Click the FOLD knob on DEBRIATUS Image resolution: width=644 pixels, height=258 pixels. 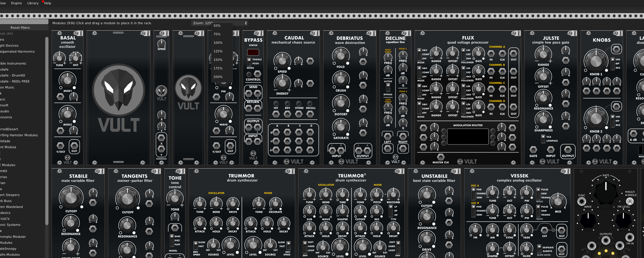(x=341, y=56)
